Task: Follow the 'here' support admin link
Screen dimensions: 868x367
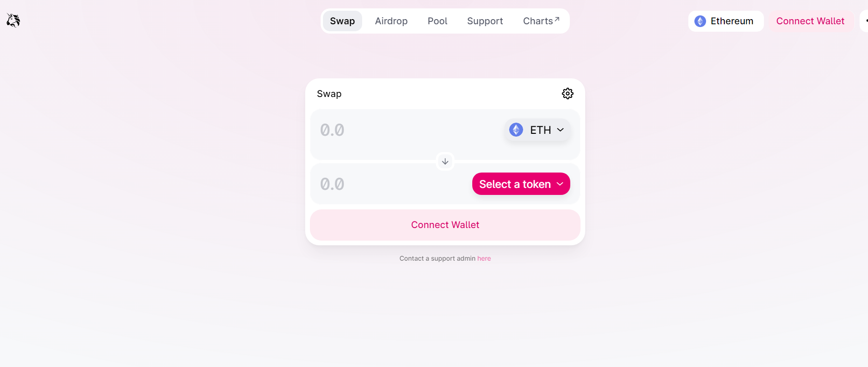Action: pos(484,258)
